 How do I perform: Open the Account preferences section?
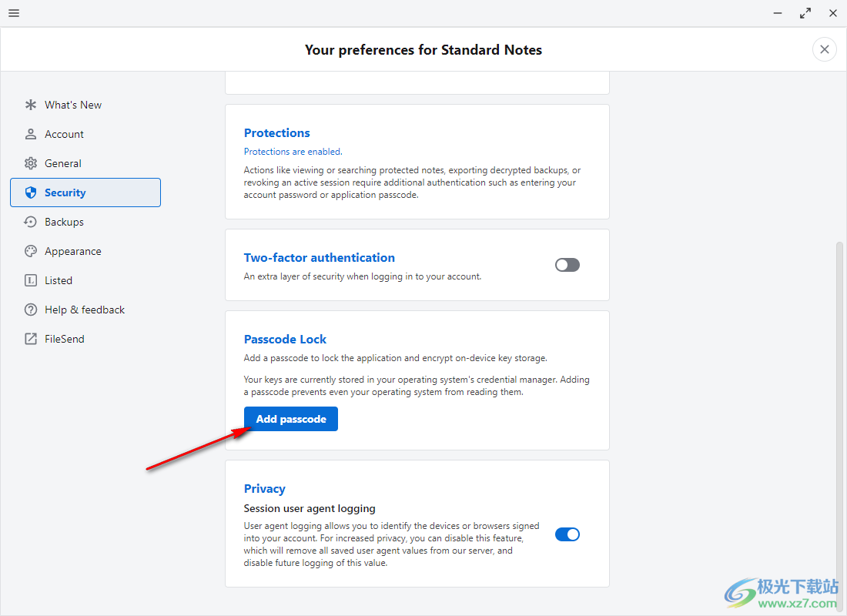pyautogui.click(x=85, y=134)
